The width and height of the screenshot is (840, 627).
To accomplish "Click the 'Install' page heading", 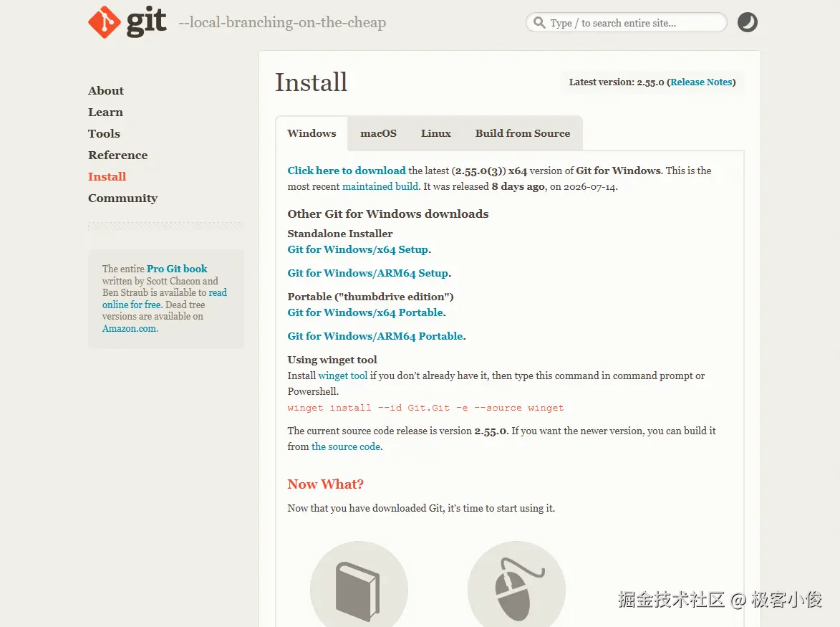I will pyautogui.click(x=312, y=82).
